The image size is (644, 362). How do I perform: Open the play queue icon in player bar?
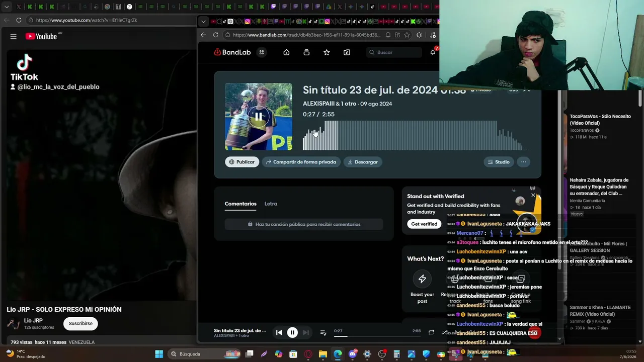(323, 332)
